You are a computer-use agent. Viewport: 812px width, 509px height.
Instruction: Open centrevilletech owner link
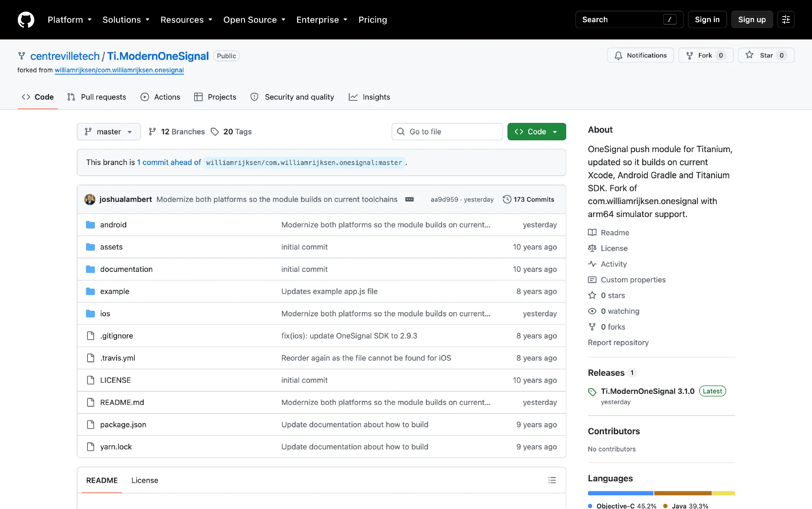[65, 56]
